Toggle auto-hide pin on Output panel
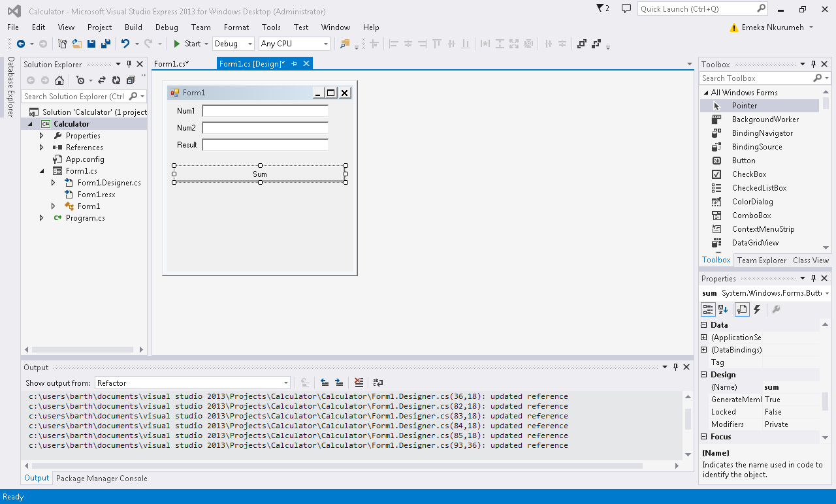Screen dimensions: 836x504 (x=675, y=367)
